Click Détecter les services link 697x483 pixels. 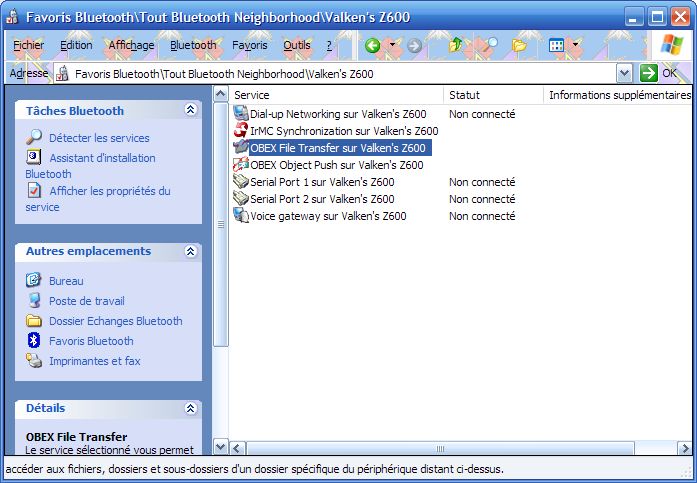point(99,138)
